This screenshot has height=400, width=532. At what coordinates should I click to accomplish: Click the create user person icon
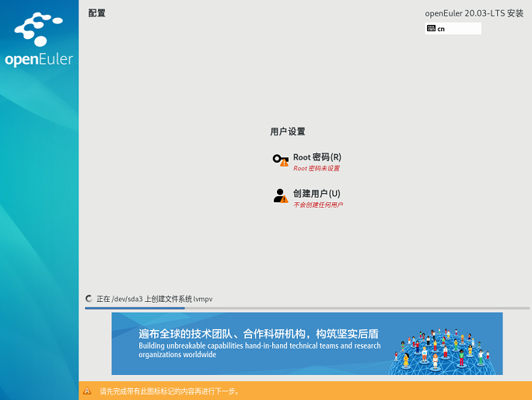(x=279, y=195)
